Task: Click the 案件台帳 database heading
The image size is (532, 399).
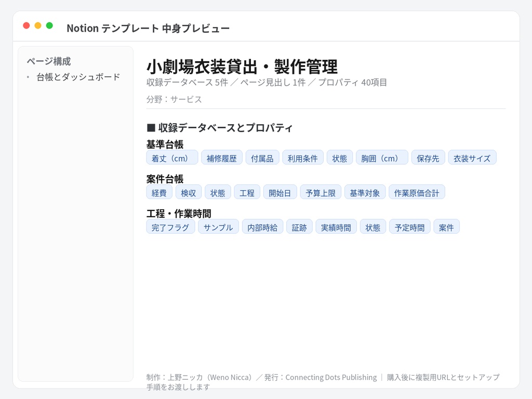Action: point(165,179)
